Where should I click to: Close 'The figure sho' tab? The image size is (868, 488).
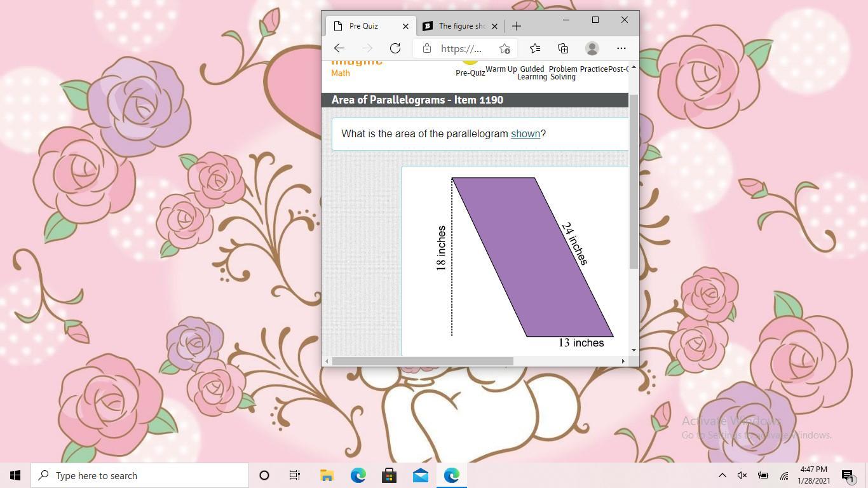pos(494,26)
